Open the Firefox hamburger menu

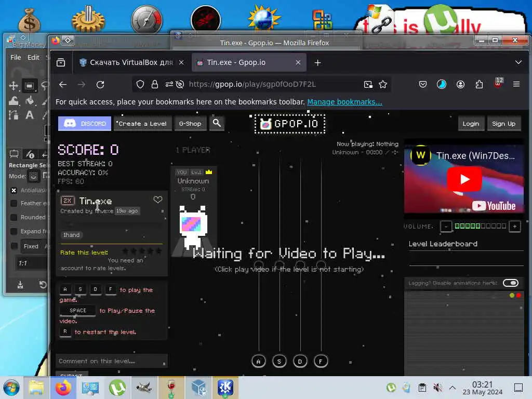click(516, 84)
